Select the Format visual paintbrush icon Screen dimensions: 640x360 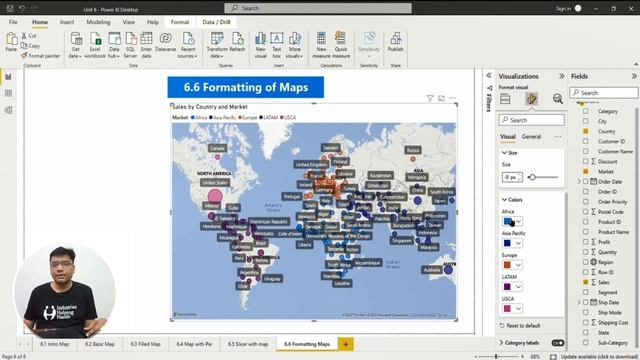click(x=531, y=99)
